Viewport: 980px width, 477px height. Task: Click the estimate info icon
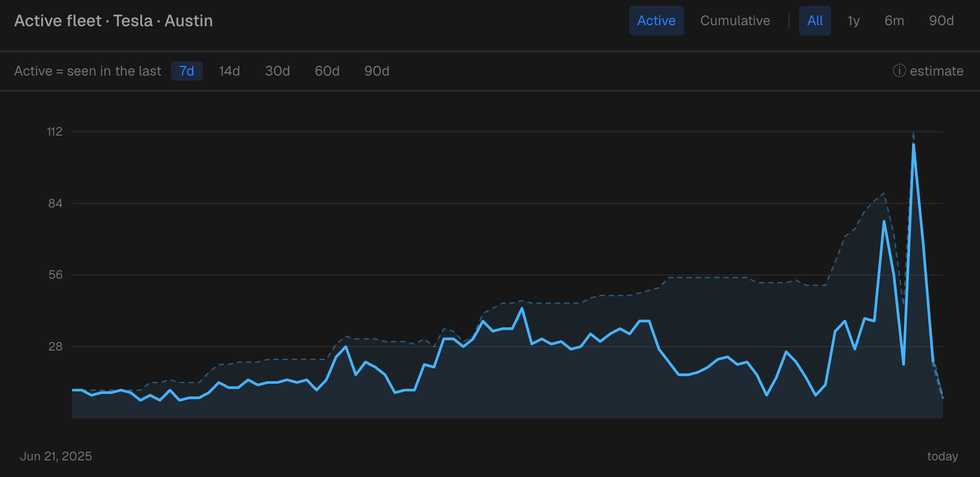click(900, 71)
